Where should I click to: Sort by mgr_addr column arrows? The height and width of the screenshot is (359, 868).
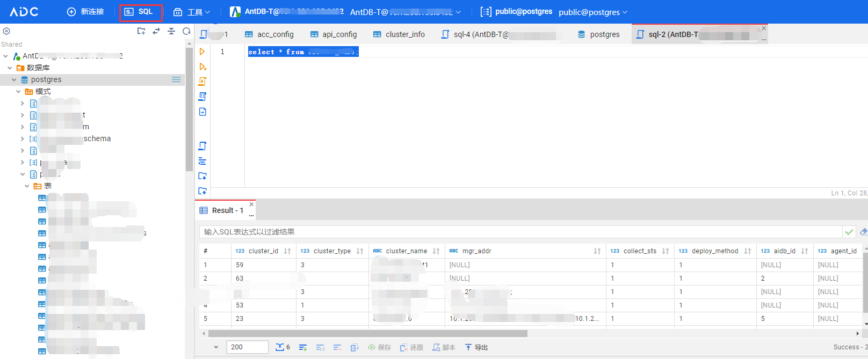coord(597,251)
